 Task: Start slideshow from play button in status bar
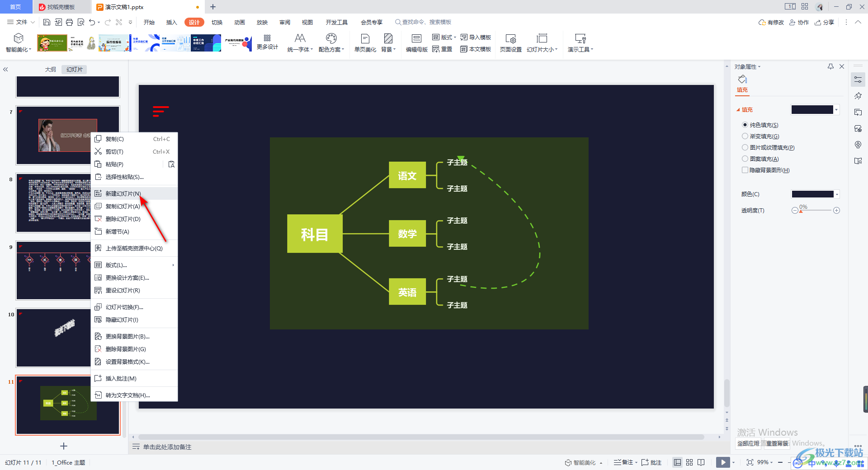click(723, 462)
